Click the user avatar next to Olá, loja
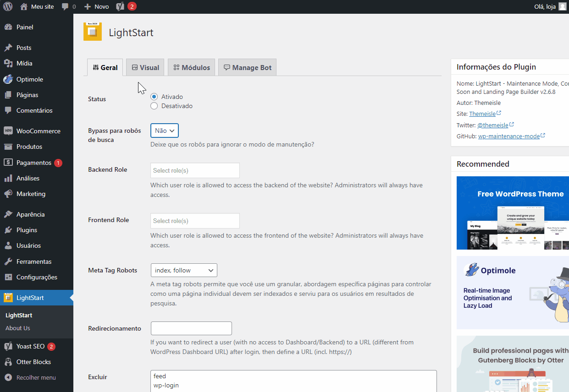Screen dimensions: 569x392 (x=563, y=6)
